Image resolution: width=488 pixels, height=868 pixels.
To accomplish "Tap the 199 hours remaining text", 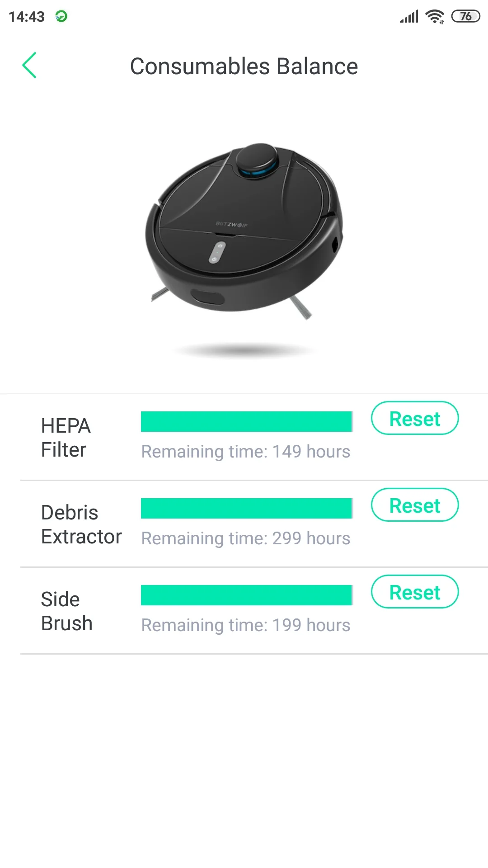I will [246, 625].
